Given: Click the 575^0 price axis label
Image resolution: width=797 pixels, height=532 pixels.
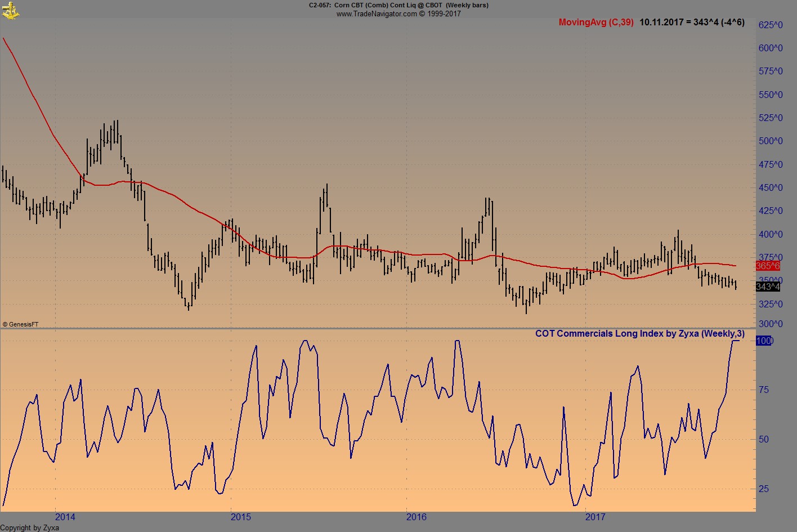Looking at the screenshot, I should pyautogui.click(x=771, y=71).
